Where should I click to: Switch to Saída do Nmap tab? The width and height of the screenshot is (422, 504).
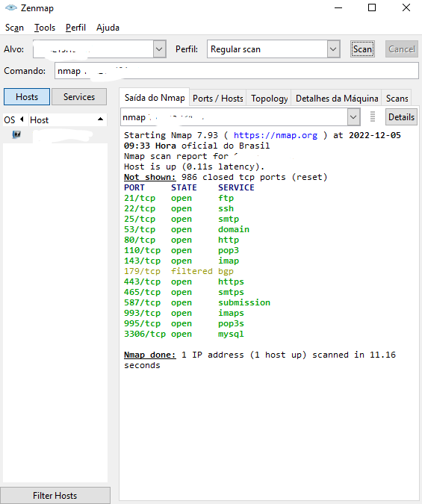click(155, 98)
